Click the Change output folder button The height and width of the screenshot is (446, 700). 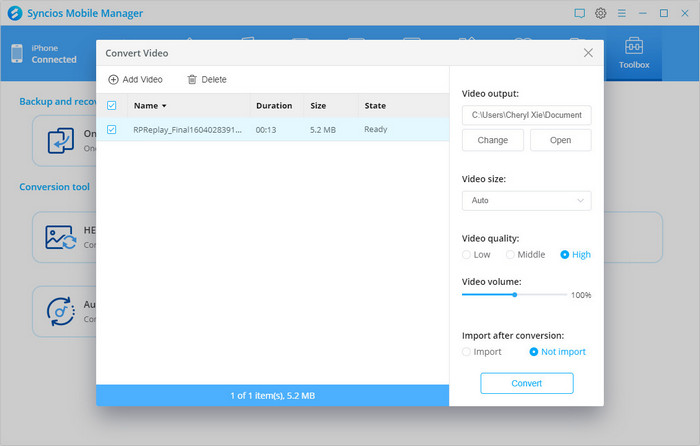(x=492, y=140)
